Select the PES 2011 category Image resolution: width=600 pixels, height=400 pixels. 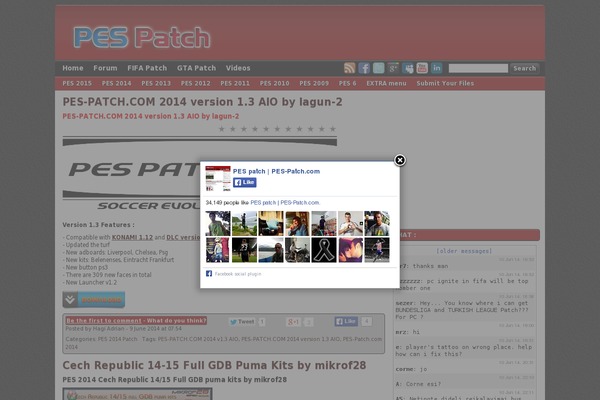[235, 83]
